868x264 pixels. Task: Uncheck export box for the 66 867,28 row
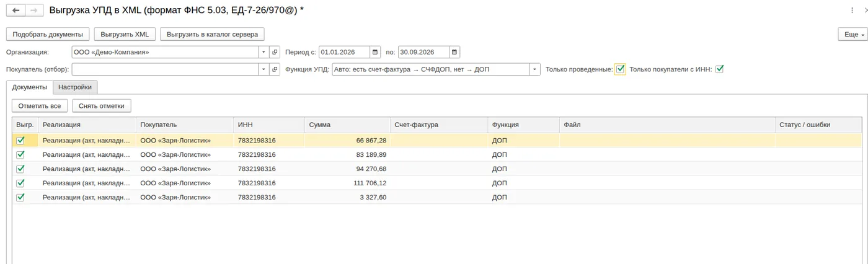[20, 140]
